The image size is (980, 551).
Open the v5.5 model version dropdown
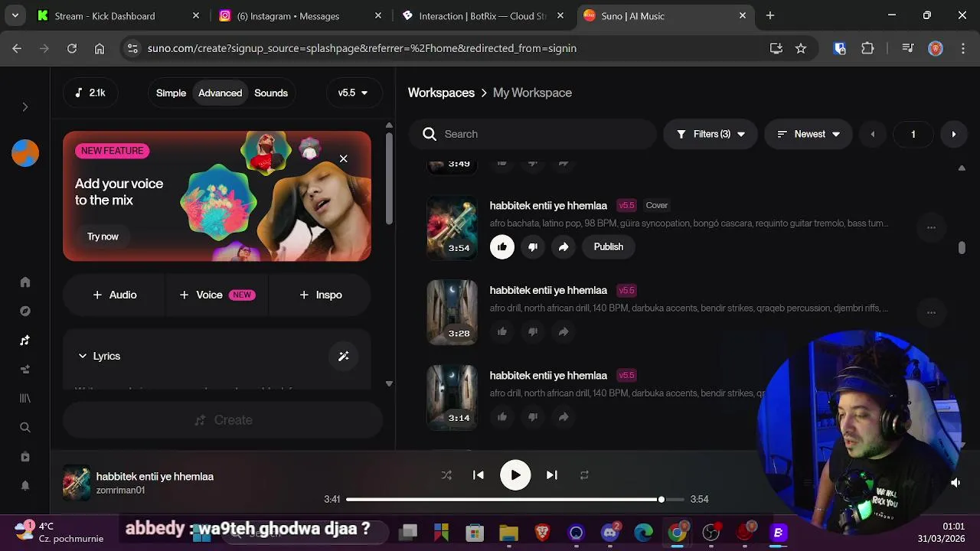pos(353,93)
